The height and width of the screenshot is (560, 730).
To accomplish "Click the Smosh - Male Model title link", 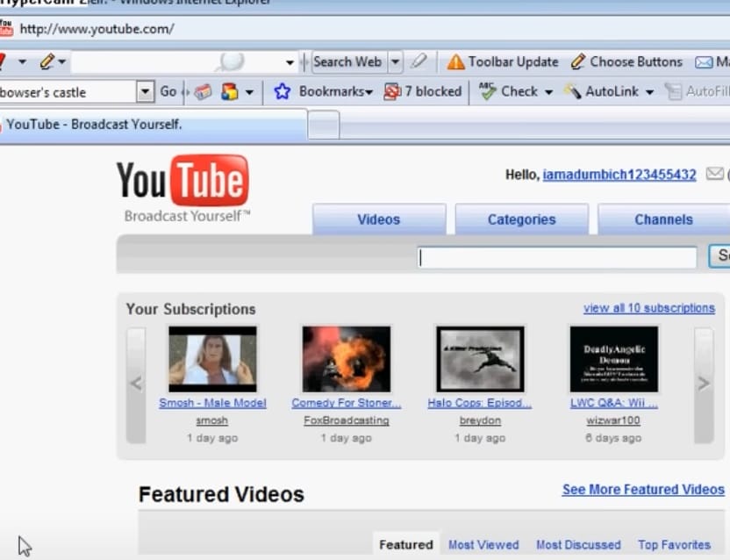I will 212,403.
